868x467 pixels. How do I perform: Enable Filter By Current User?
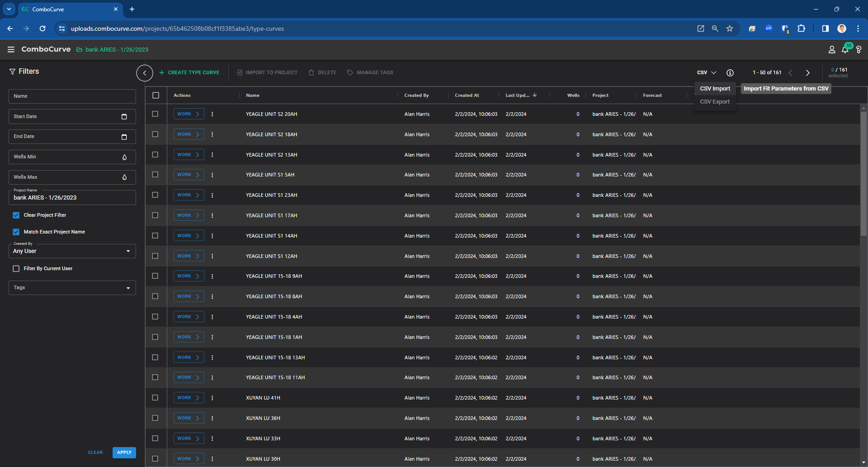tap(16, 269)
